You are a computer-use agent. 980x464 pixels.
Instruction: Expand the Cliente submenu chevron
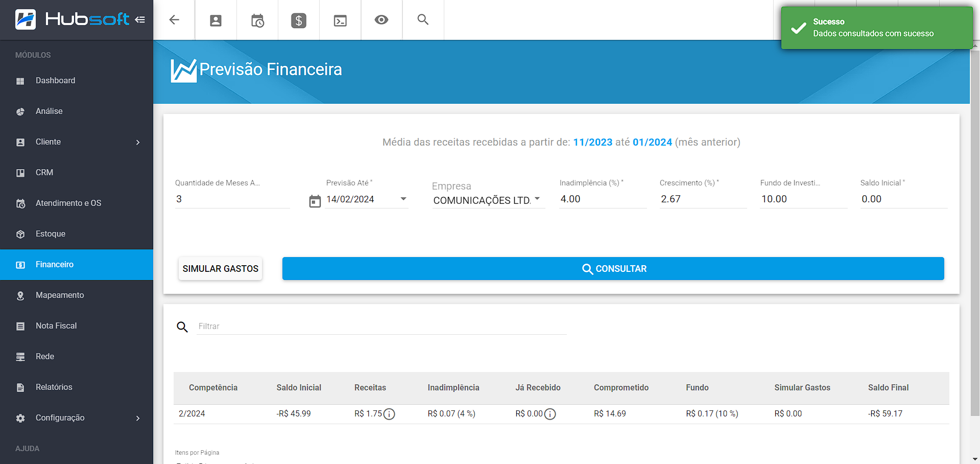tap(138, 142)
